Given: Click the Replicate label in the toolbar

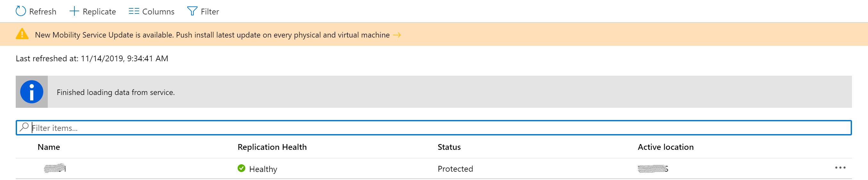Looking at the screenshot, I should [x=99, y=12].
